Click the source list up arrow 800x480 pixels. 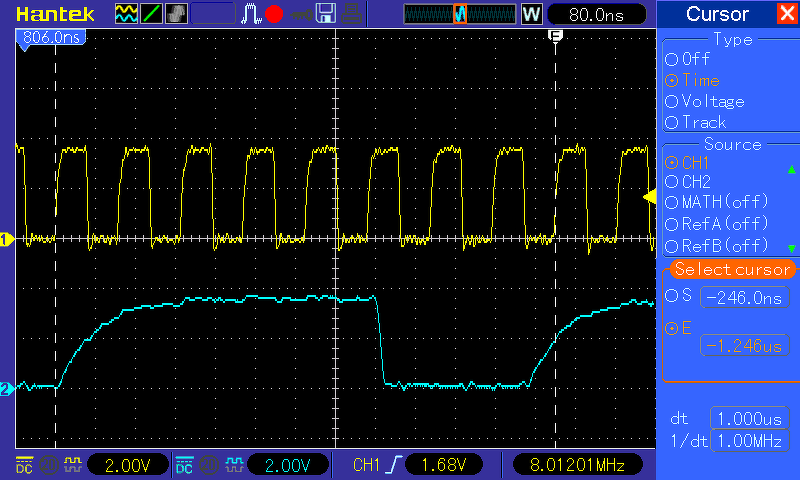pyautogui.click(x=792, y=169)
